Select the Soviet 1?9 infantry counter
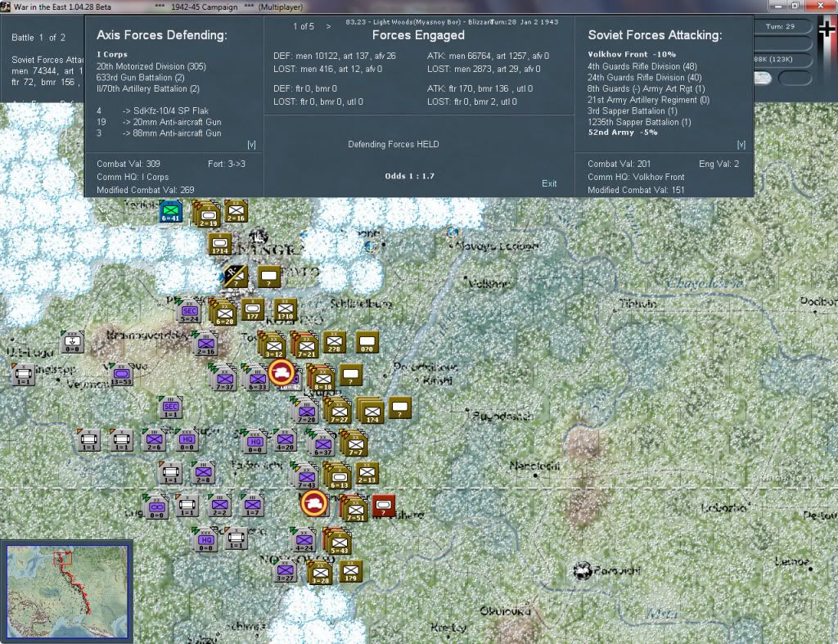Viewport: 838px width, 644px height. (350, 571)
